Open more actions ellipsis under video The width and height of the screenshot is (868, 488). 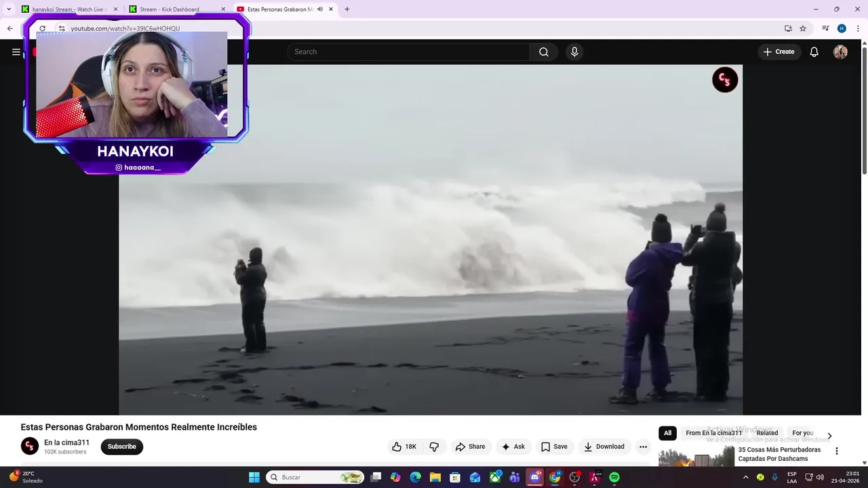point(643,447)
